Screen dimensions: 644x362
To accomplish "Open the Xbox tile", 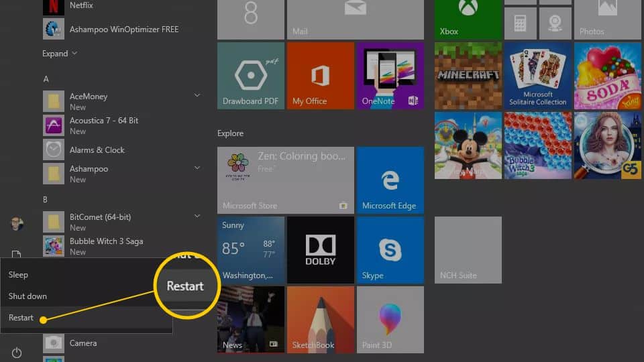I will point(468,19).
